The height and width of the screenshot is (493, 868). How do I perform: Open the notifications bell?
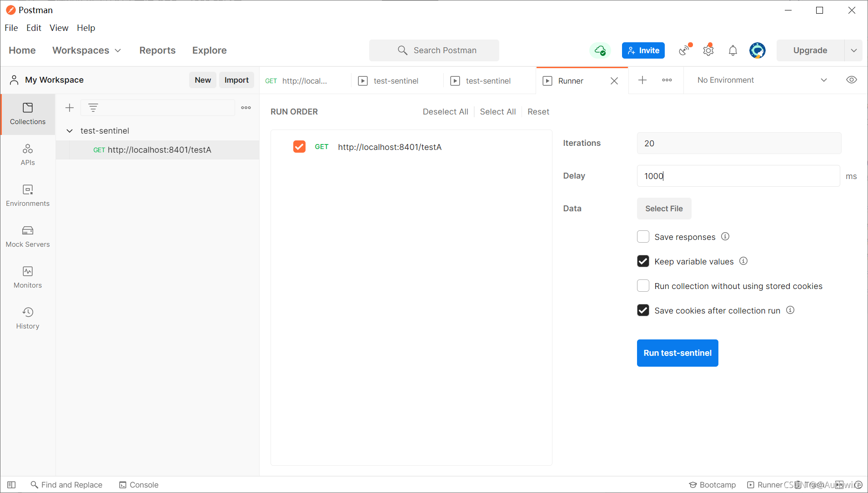coord(733,50)
